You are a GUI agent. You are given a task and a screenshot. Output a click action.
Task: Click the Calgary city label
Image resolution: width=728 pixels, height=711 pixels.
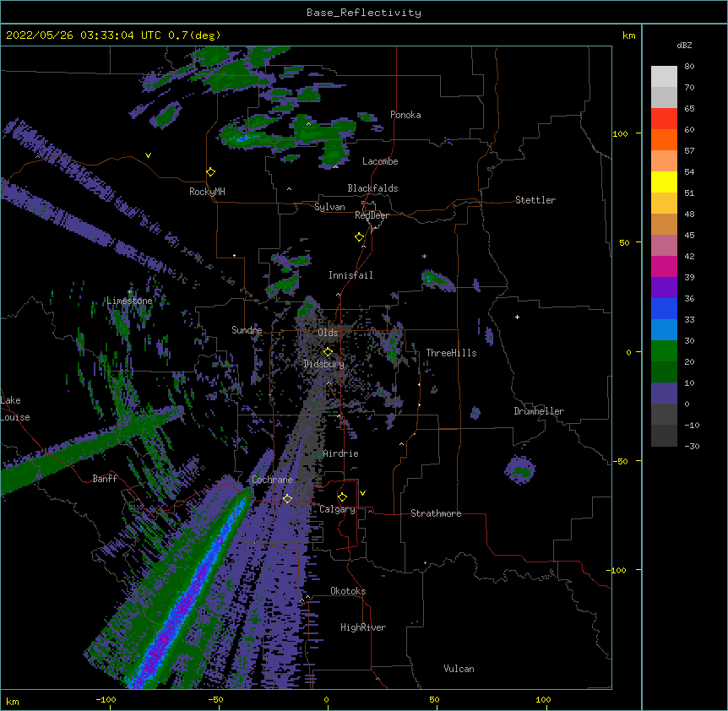click(337, 509)
